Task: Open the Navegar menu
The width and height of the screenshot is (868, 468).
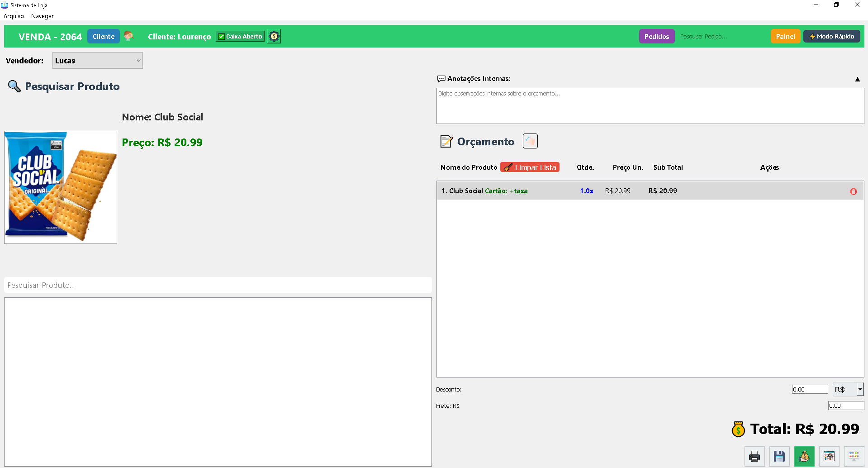Action: [43, 16]
